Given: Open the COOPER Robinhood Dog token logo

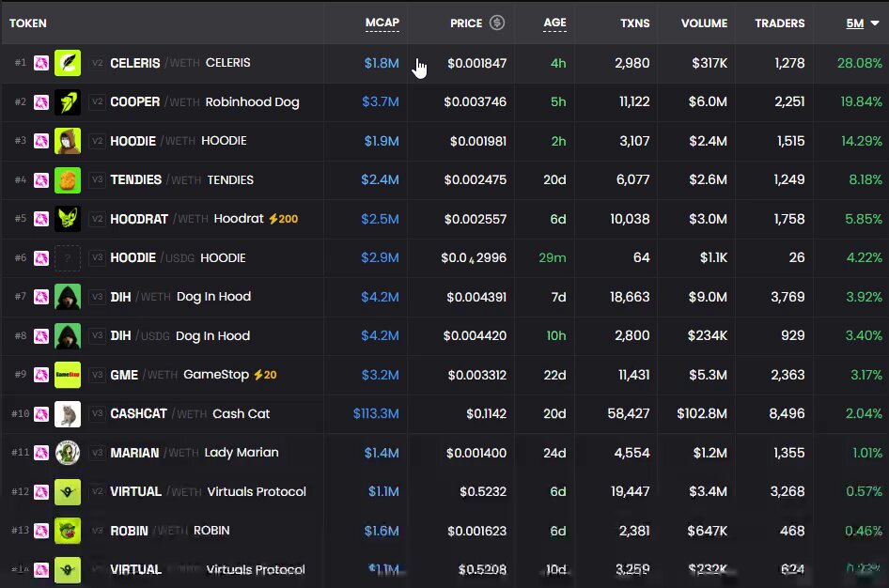Looking at the screenshot, I should (x=68, y=102).
